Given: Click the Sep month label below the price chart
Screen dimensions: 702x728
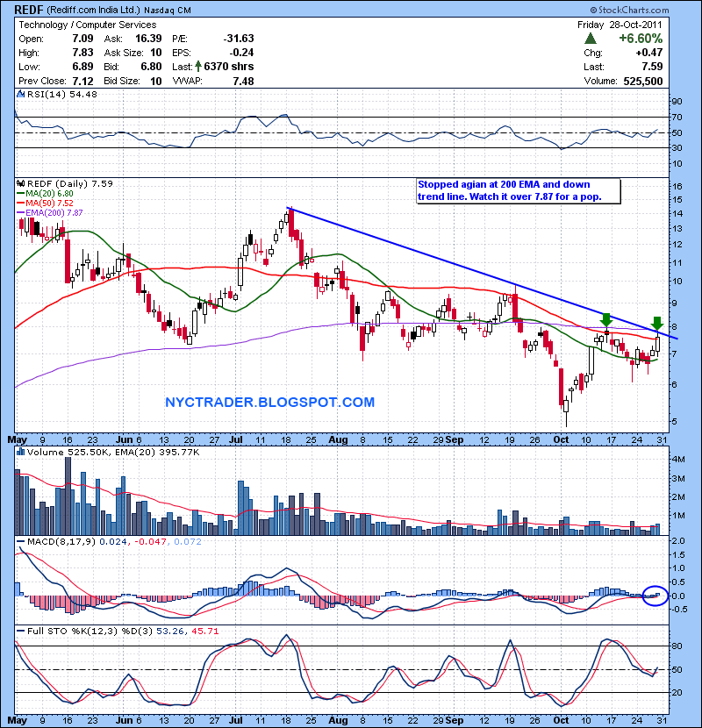Looking at the screenshot, I should click(x=454, y=439).
